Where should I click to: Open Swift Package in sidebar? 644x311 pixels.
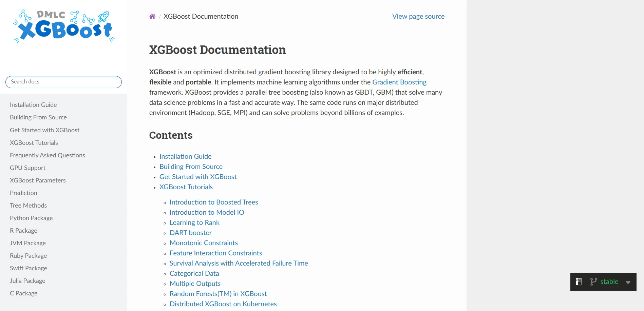point(29,268)
